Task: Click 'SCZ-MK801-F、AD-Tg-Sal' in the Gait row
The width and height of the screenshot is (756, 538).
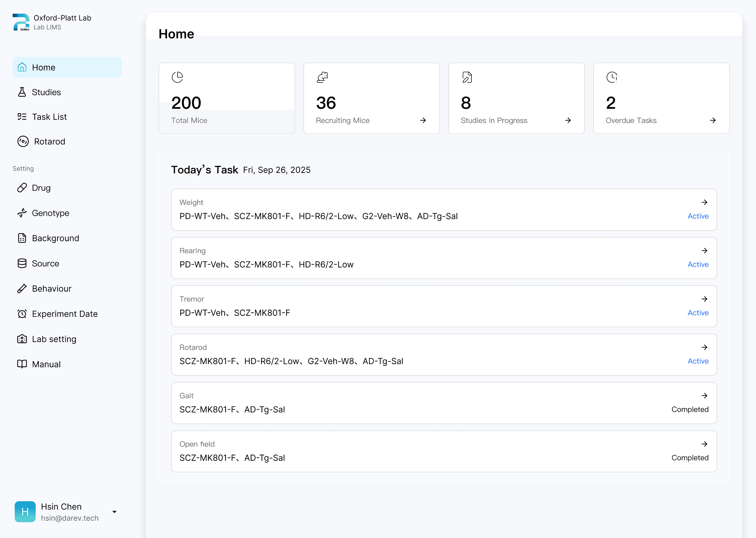Action: click(x=232, y=410)
